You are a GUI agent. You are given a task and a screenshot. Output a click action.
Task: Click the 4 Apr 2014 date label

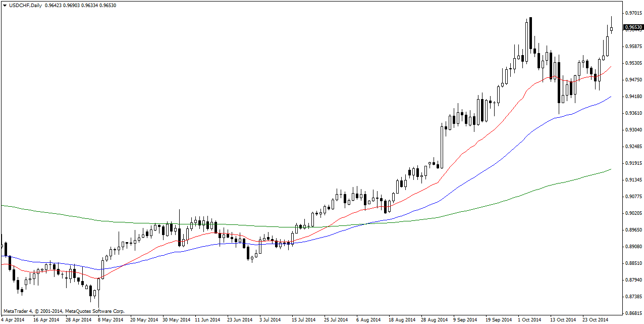[13, 320]
